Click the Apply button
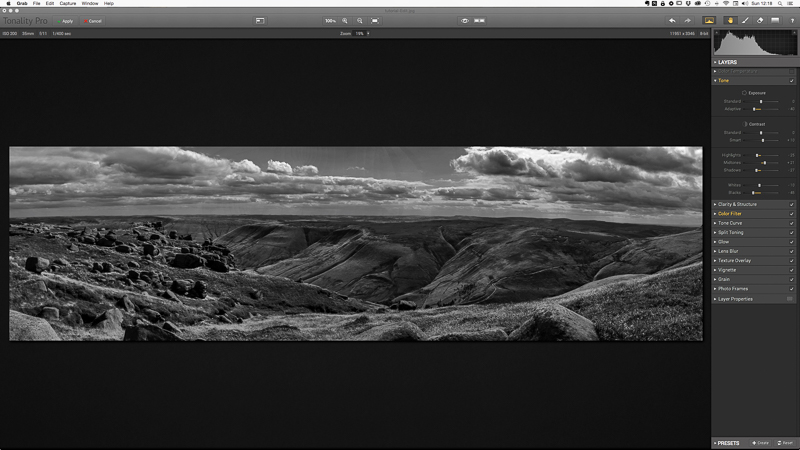The width and height of the screenshot is (800, 450). click(67, 20)
